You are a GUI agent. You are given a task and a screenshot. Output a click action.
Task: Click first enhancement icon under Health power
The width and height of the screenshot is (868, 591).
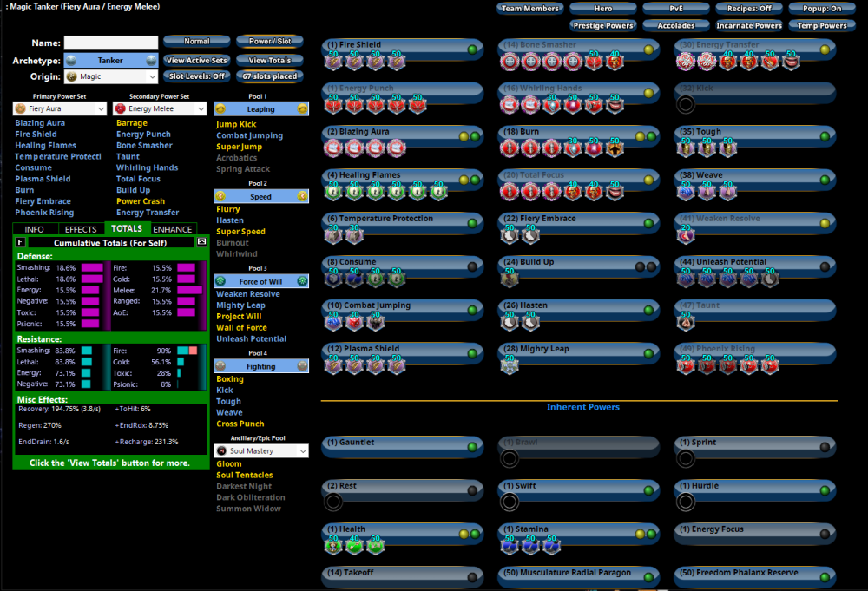pos(333,545)
